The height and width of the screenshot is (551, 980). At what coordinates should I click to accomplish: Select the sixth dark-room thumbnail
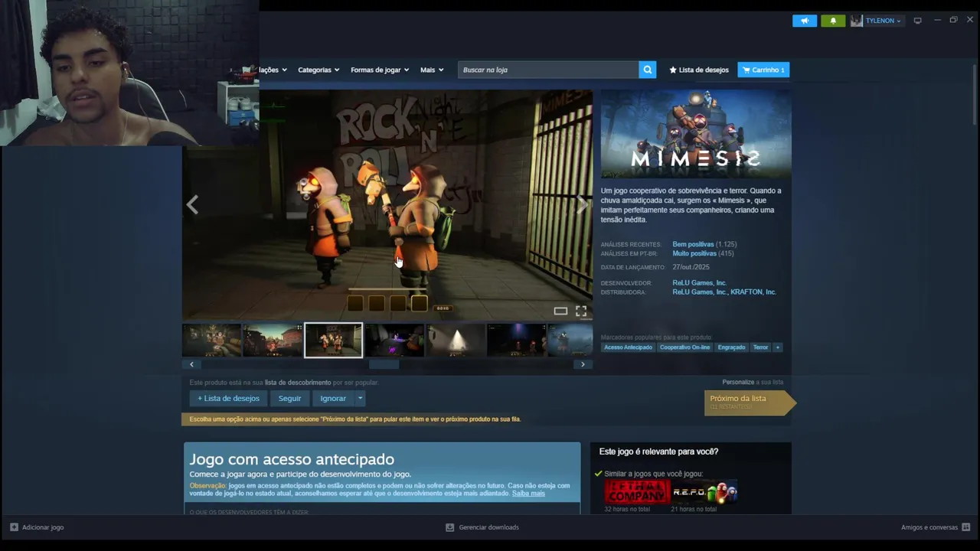(517, 341)
